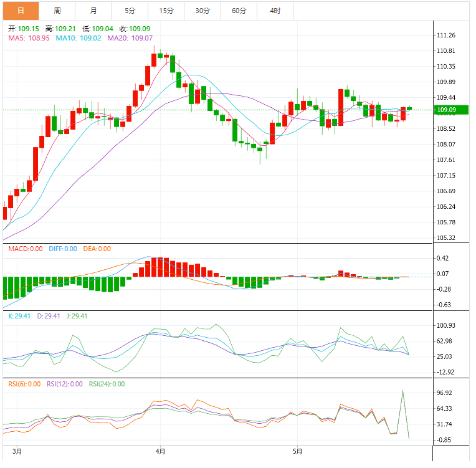The height and width of the screenshot is (468, 476).
Task: Click the DIFF: 0.00 label
Action: pyautogui.click(x=62, y=249)
